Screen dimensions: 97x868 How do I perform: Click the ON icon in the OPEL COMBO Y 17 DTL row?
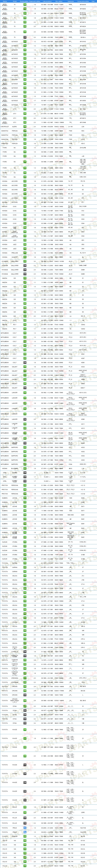click(25, 477)
